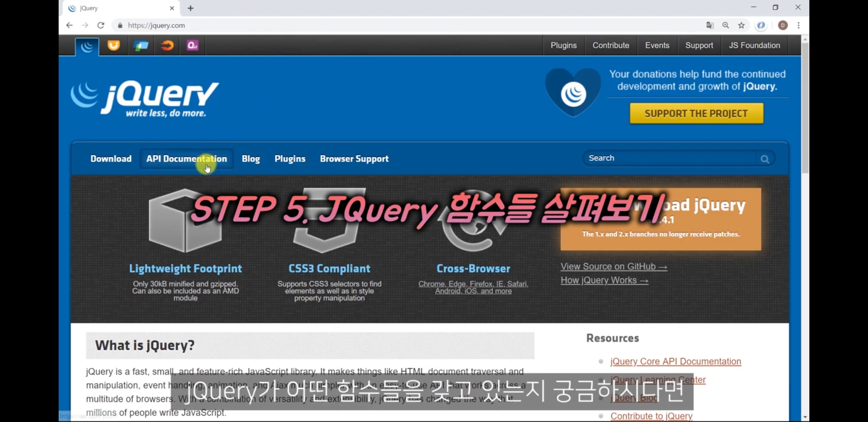Click the blue browser extension icon
Image resolution: width=868 pixels, height=422 pixels.
coord(761,25)
